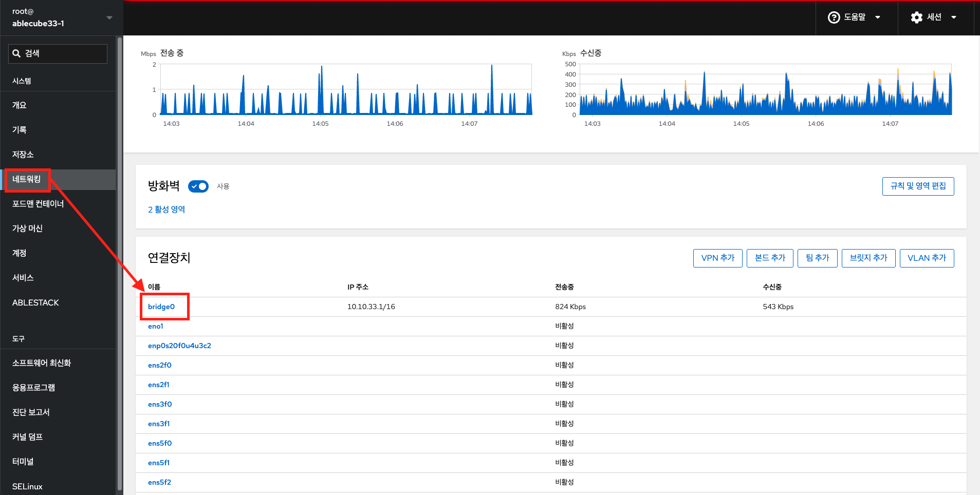
Task: Click the help question mark icon
Action: [x=834, y=17]
